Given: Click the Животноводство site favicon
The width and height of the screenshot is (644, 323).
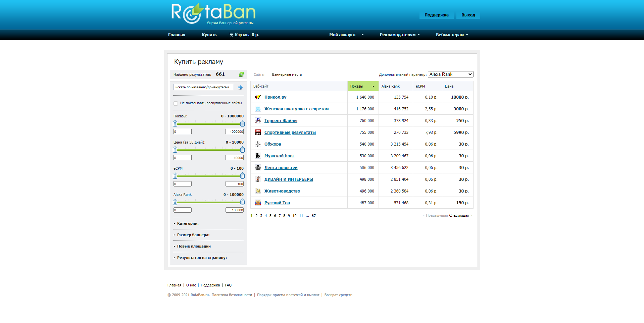Looking at the screenshot, I should tap(258, 191).
